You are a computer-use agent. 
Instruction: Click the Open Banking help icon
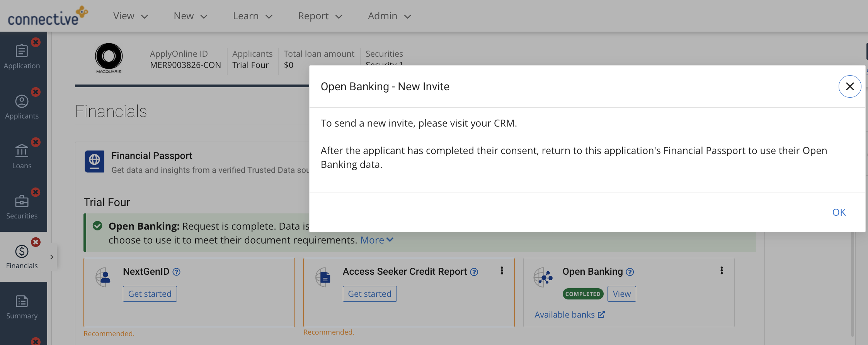point(630,272)
